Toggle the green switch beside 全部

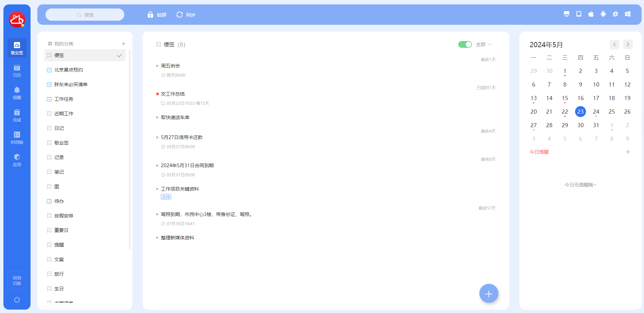click(x=465, y=44)
